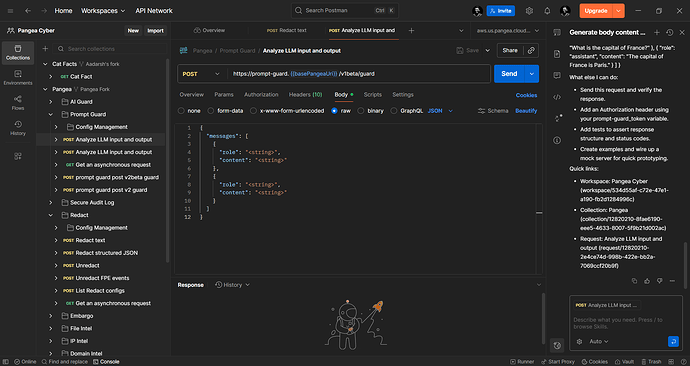Open the environment selector dropdown
This screenshot has width=690, height=366.
point(507,31)
